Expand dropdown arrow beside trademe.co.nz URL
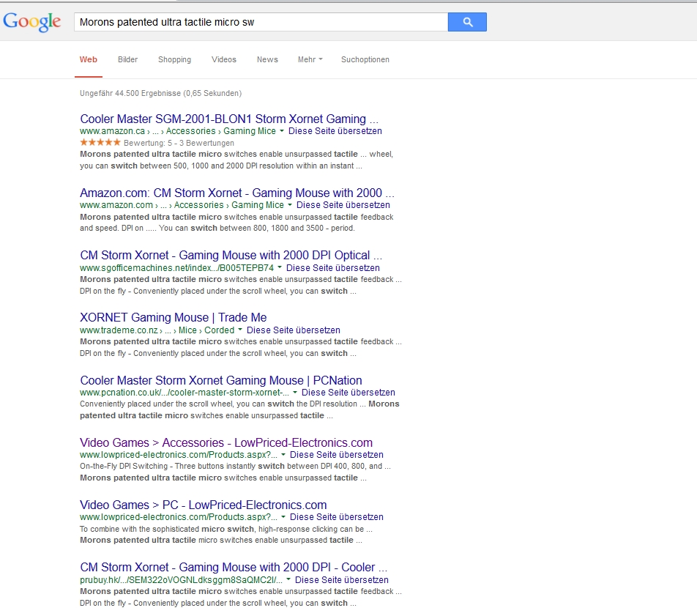This screenshot has height=616, width=697. click(x=240, y=330)
